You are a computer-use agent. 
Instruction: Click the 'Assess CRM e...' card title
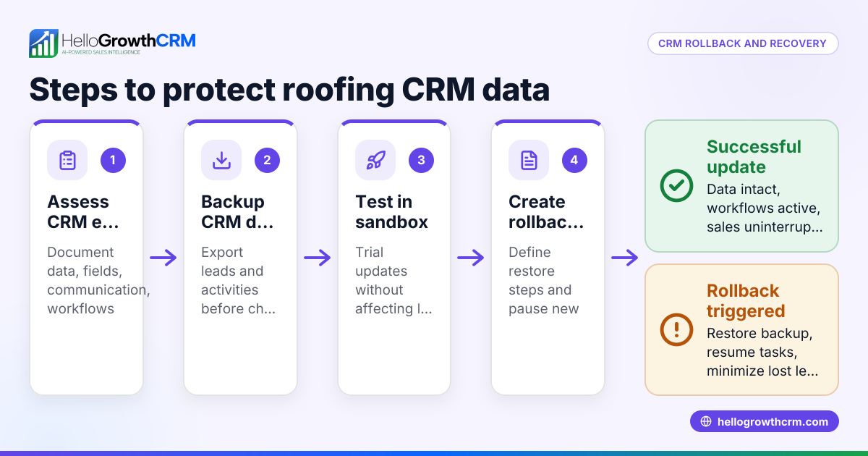click(83, 211)
